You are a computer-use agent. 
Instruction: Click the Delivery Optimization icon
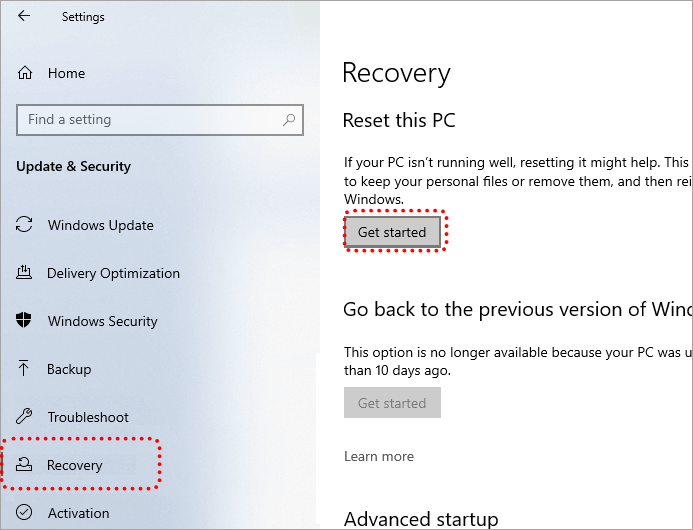click(25, 273)
